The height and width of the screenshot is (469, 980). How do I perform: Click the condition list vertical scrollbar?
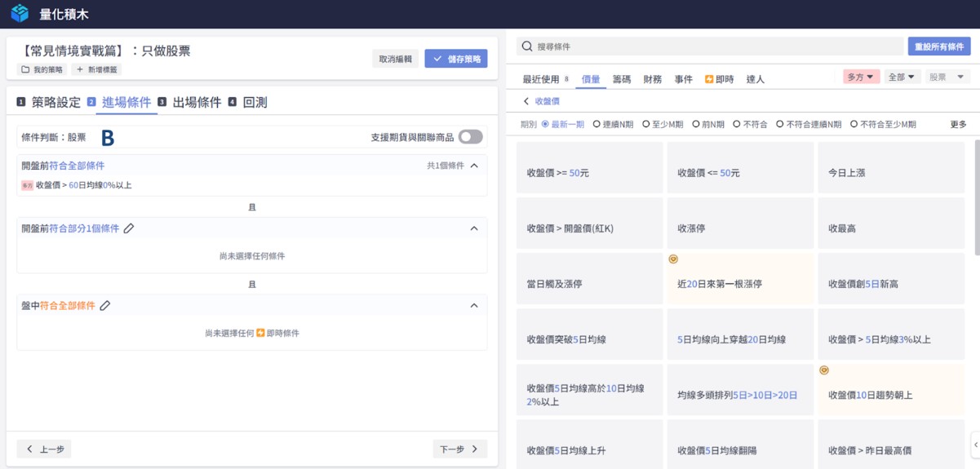click(x=975, y=196)
